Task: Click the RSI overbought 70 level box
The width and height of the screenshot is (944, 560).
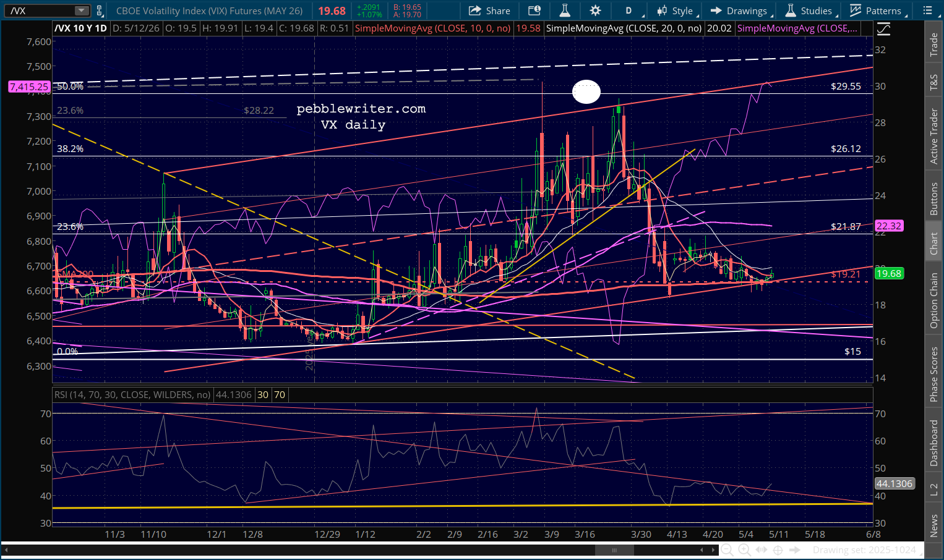Action: coord(280,394)
